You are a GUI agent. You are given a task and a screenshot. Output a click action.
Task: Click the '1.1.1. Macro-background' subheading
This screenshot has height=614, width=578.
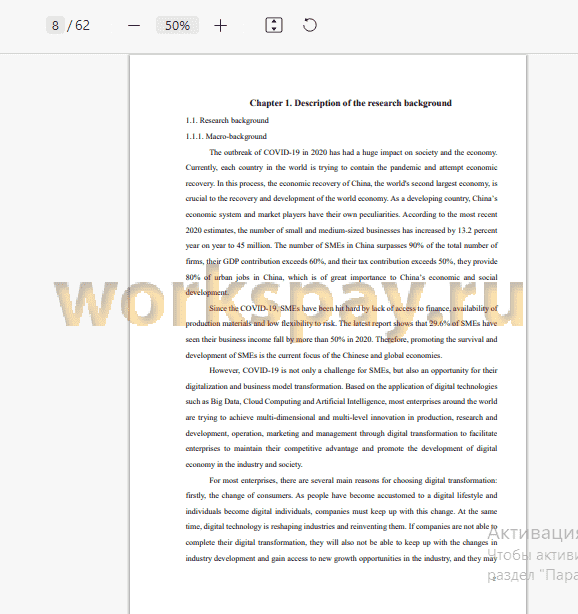click(226, 136)
